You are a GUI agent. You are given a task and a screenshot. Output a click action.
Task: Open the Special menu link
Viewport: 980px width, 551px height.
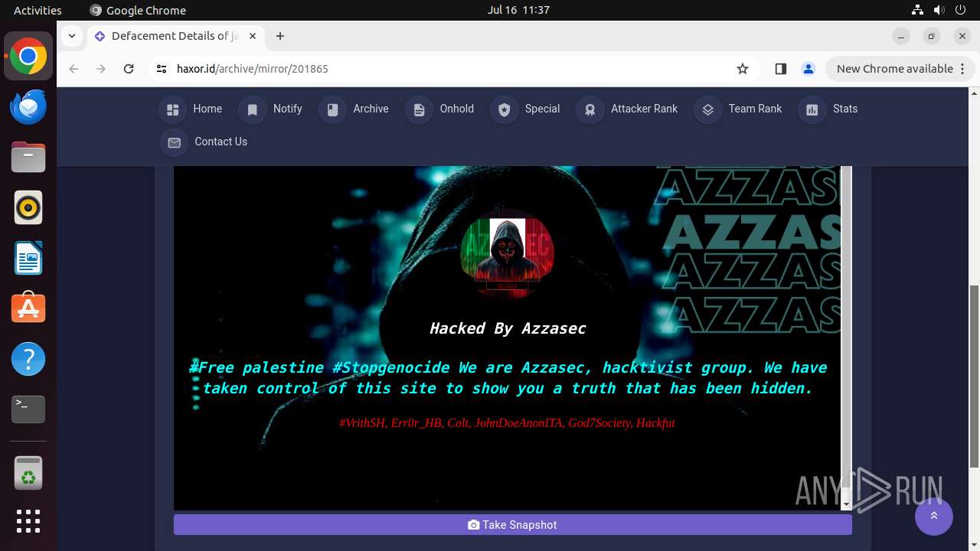(x=542, y=109)
